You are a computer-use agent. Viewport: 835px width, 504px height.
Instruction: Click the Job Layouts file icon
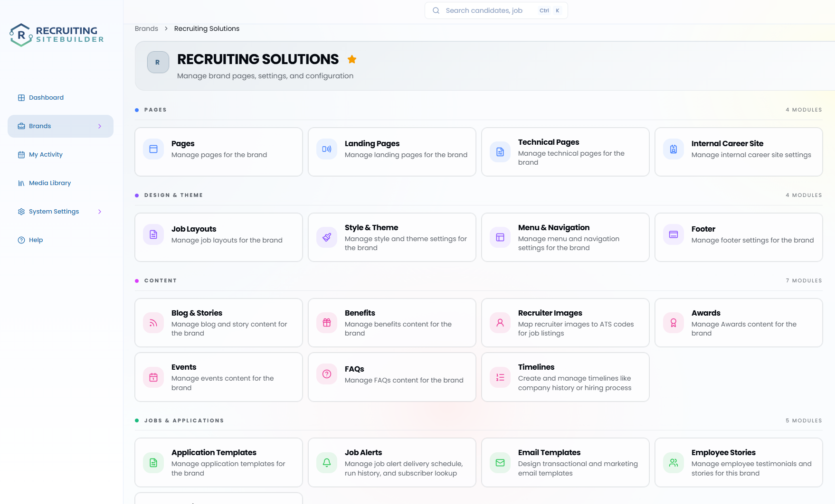coord(153,234)
